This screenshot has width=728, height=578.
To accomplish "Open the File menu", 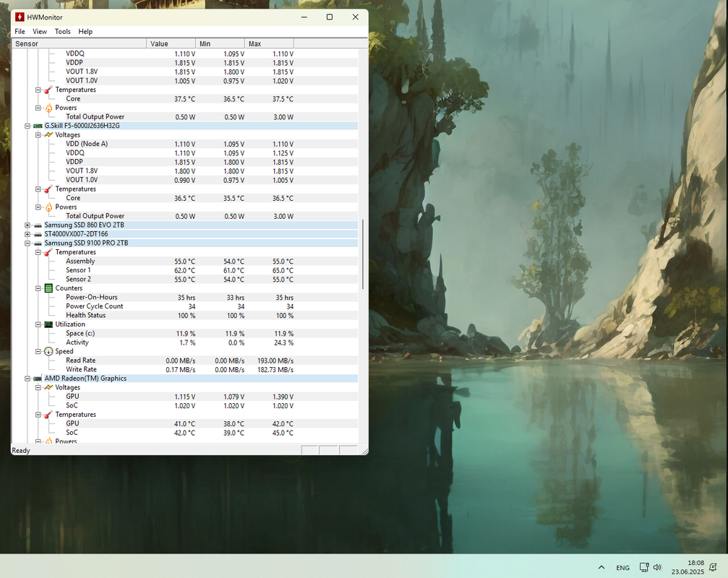I will tap(20, 32).
